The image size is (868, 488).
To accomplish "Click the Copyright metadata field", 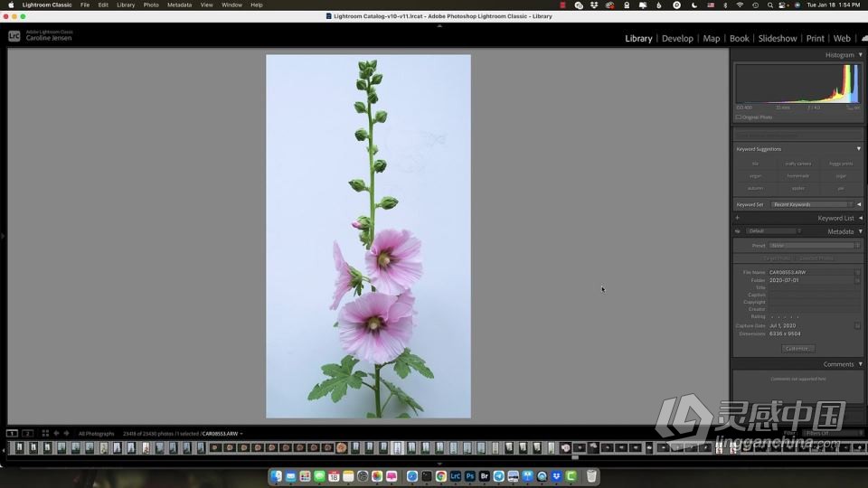I will tap(815, 302).
